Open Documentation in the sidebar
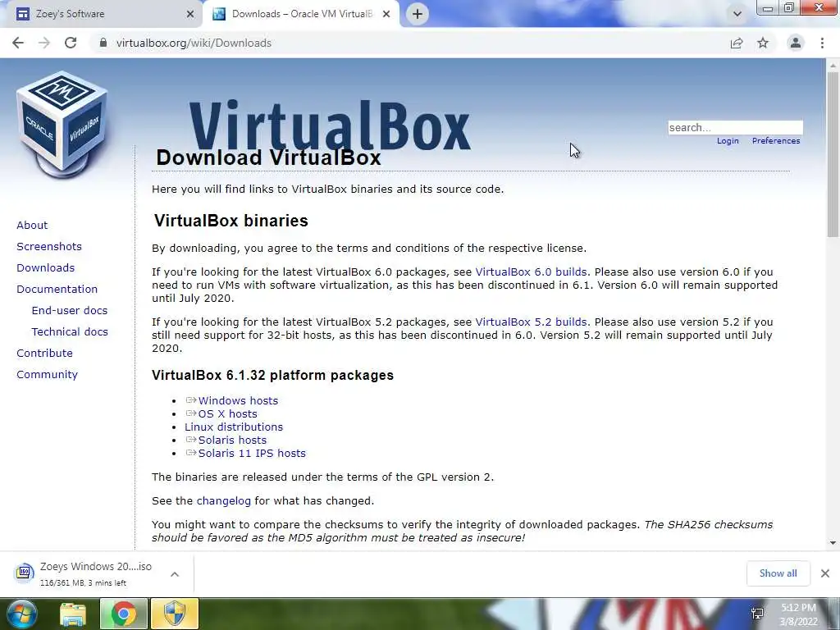 coord(57,290)
